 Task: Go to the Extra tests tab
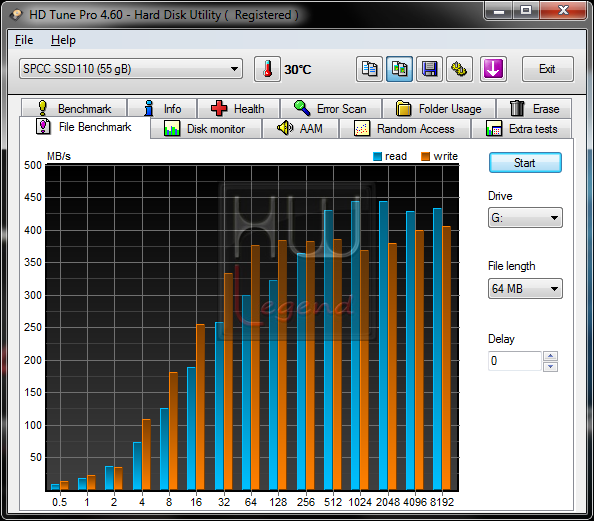pos(521,128)
